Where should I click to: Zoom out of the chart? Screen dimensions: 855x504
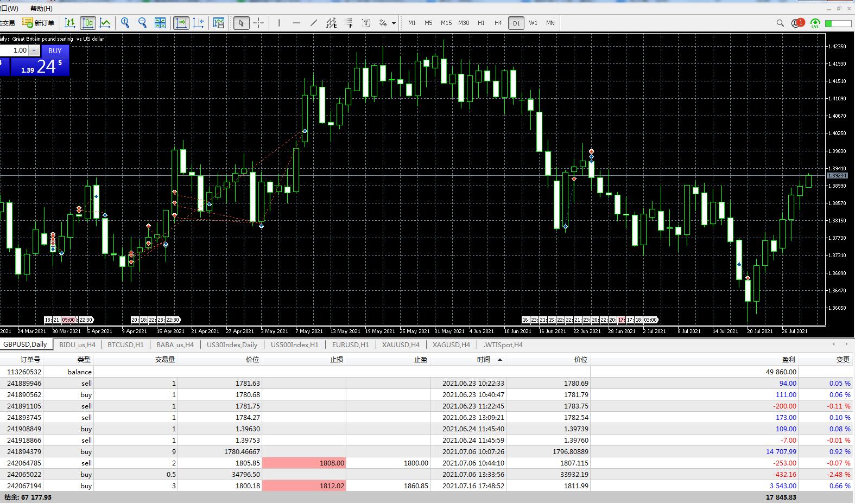point(143,23)
